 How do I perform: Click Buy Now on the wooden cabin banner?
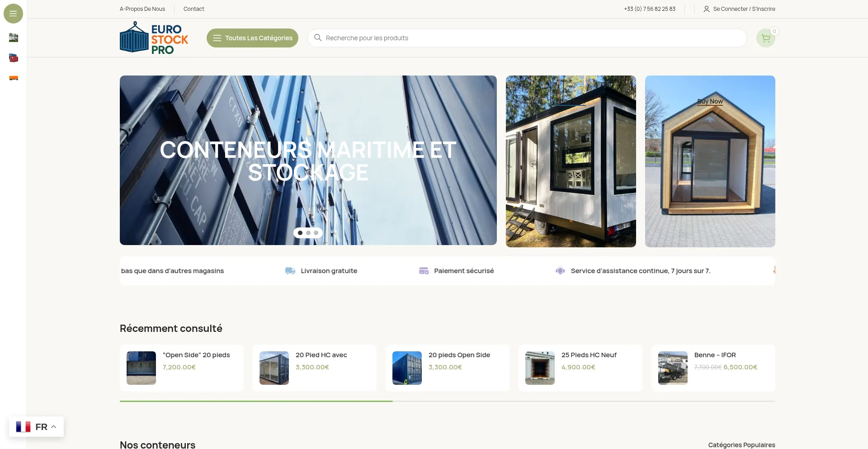[710, 101]
